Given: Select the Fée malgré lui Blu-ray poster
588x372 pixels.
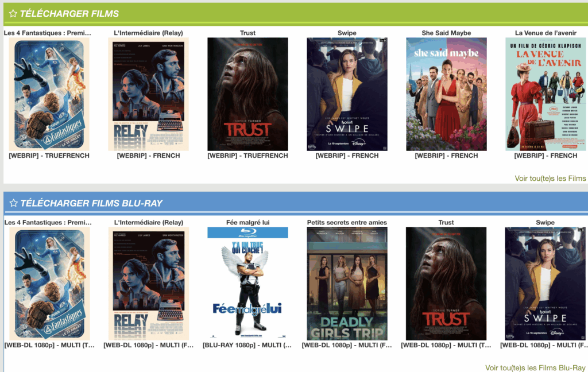Looking at the screenshot, I should [247, 284].
